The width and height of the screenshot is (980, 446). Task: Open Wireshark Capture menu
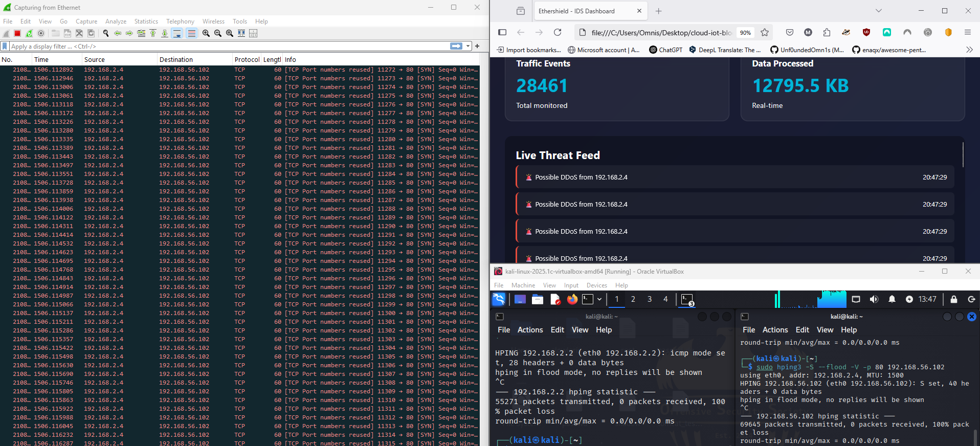pos(86,21)
